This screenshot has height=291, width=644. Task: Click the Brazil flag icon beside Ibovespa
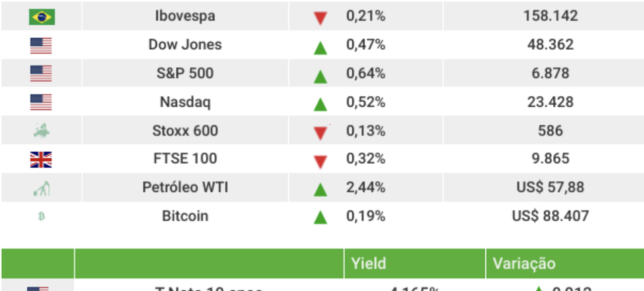(x=41, y=17)
